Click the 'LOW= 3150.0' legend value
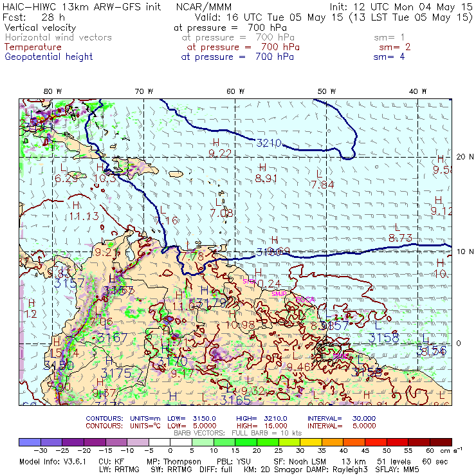Image resolution: width=476 pixels, height=476 pixels. [x=192, y=419]
